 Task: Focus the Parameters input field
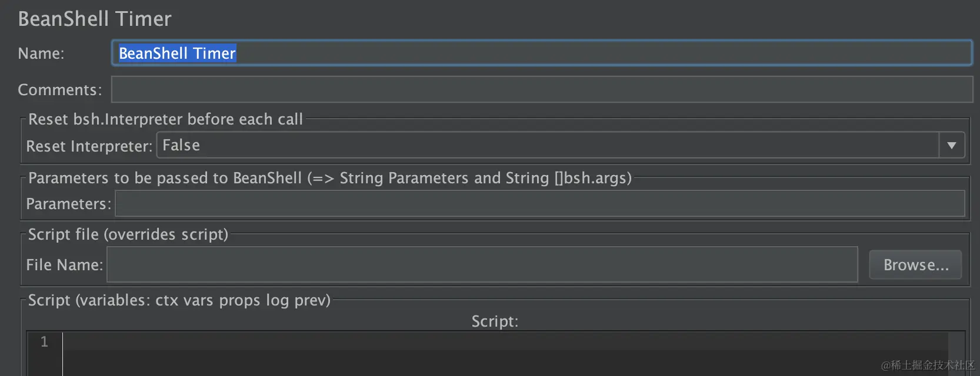point(539,204)
